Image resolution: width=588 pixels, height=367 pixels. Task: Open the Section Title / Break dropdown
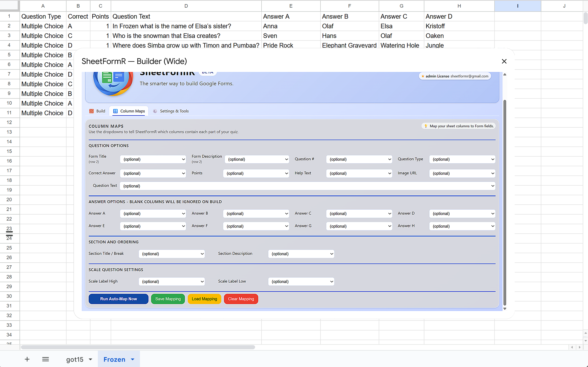click(x=172, y=254)
